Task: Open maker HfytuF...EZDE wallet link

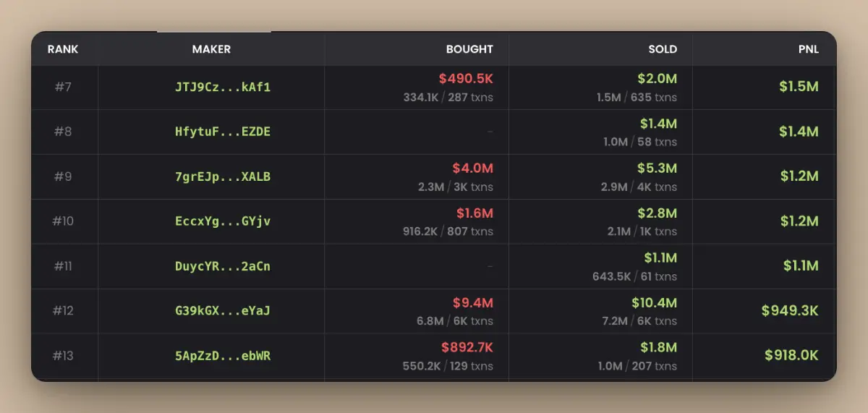Action: click(223, 132)
